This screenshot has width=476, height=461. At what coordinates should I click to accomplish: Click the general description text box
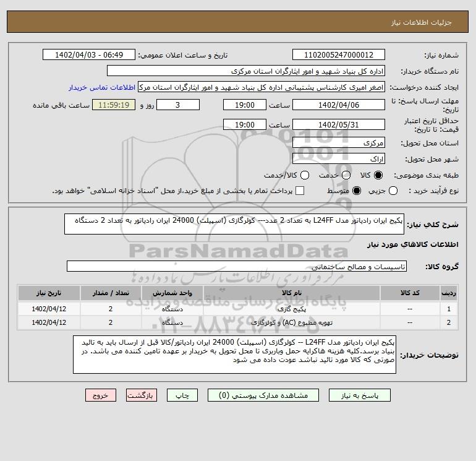tap(234, 224)
